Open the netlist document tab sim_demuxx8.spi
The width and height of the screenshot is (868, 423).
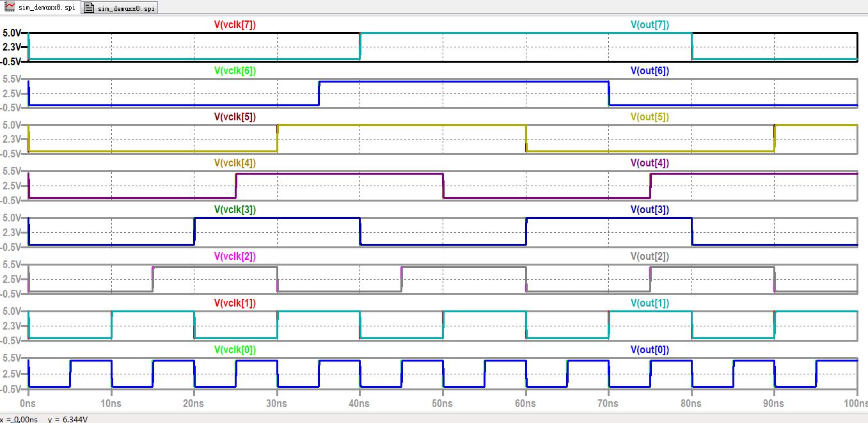[120, 8]
